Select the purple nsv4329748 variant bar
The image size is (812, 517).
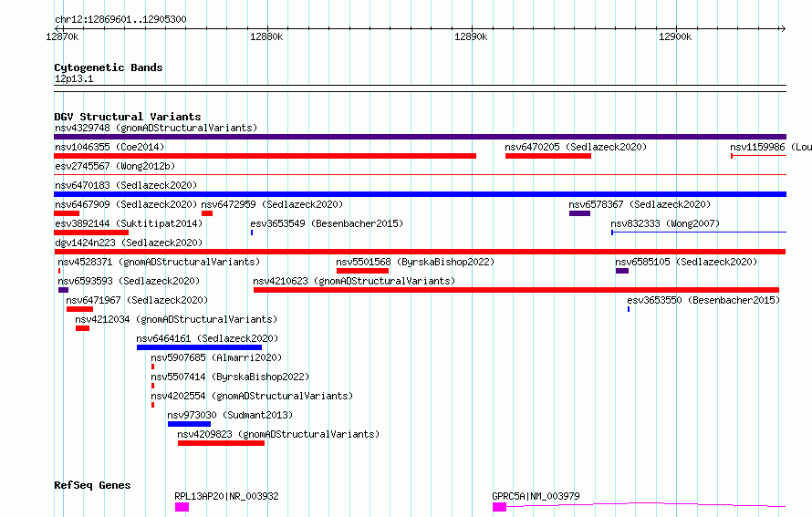(420, 137)
